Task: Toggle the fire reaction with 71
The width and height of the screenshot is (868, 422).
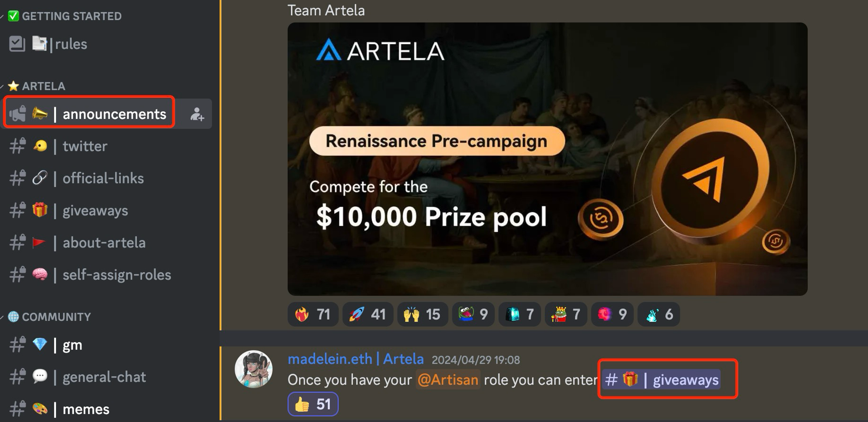Action: tap(313, 314)
